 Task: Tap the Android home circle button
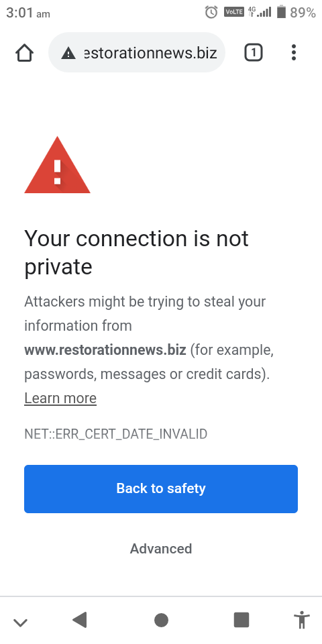pos(161,620)
